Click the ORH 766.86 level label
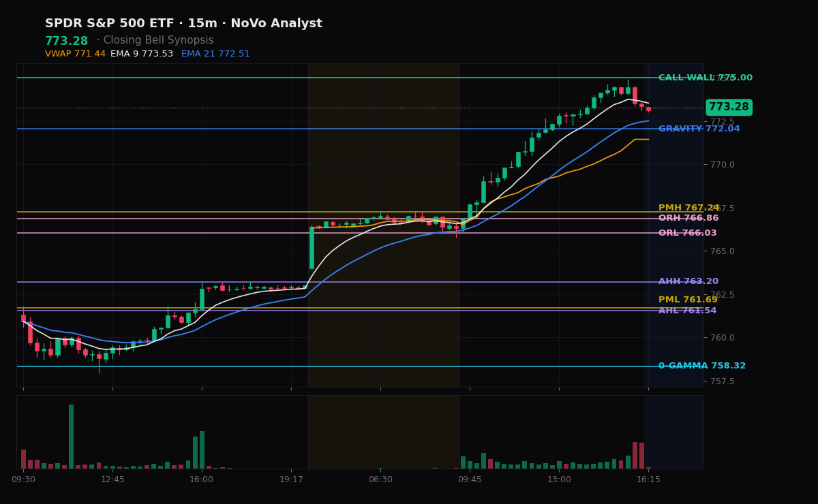 click(x=688, y=218)
